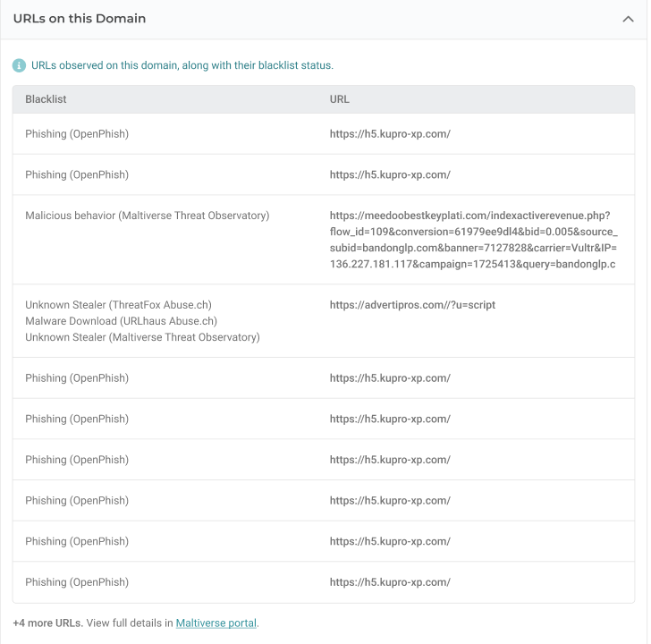Click the first Phishing (OpenPhish) entry

77,134
